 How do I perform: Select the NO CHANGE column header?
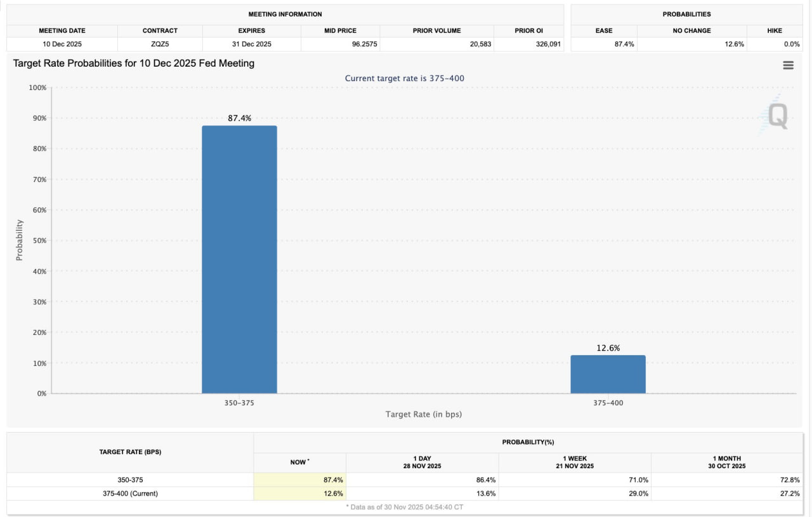[691, 30]
